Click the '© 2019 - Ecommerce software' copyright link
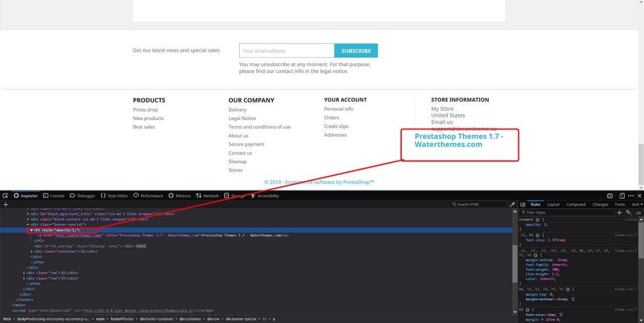The width and height of the screenshot is (644, 323). click(x=319, y=182)
